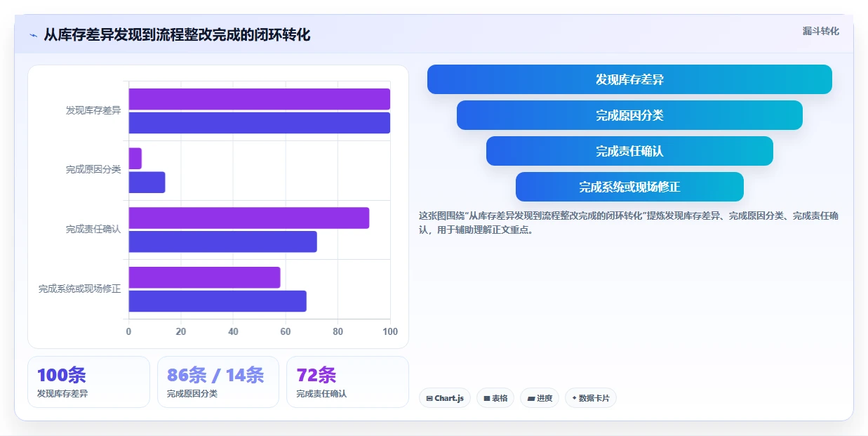868x436 pixels.
Task: Click the 72条 stat card
Action: pos(347,382)
